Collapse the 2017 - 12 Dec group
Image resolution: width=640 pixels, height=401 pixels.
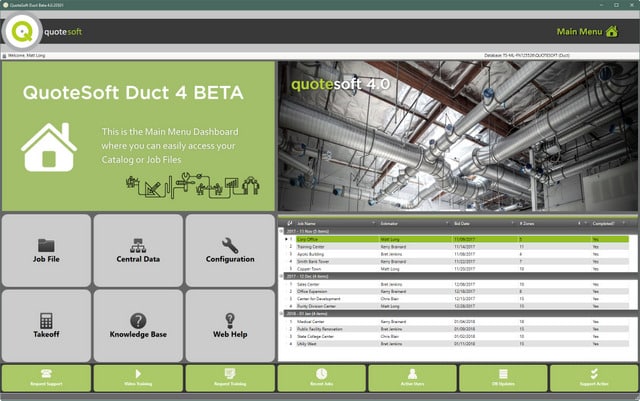tap(281, 276)
